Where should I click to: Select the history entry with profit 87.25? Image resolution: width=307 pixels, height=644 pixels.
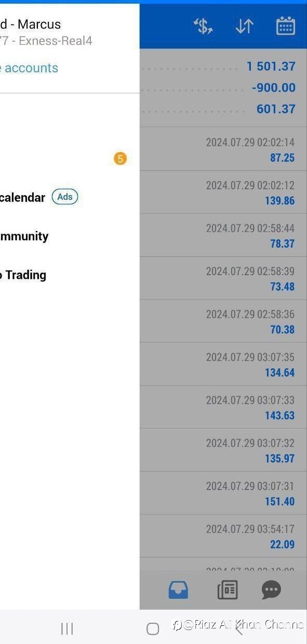(x=223, y=149)
